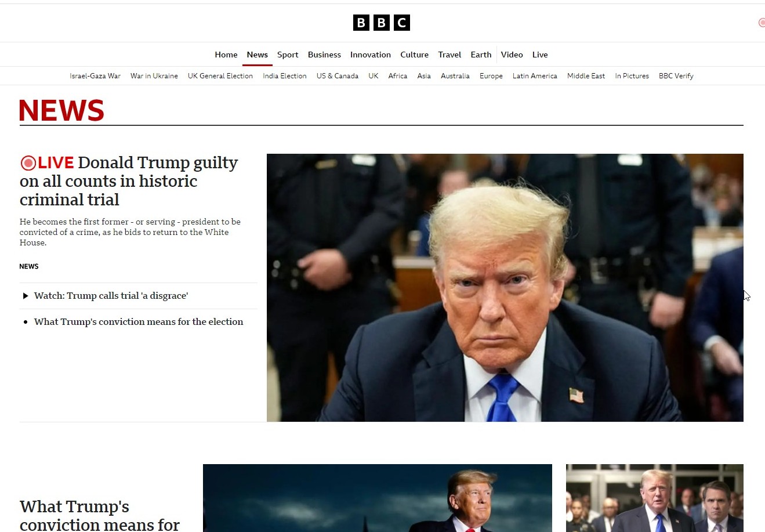Image resolution: width=765 pixels, height=532 pixels.
Task: Open the Innovation section
Action: pos(371,55)
